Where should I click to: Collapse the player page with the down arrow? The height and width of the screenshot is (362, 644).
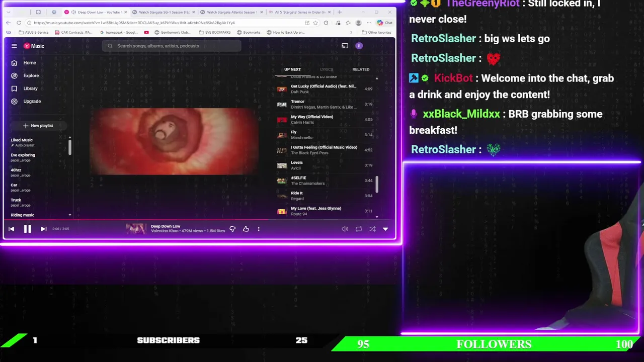pyautogui.click(x=385, y=229)
